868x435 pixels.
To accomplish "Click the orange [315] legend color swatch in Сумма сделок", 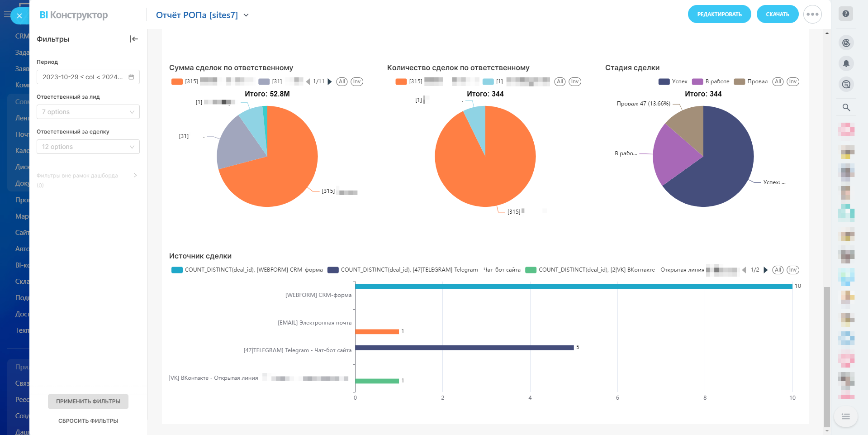I will 177,81.
